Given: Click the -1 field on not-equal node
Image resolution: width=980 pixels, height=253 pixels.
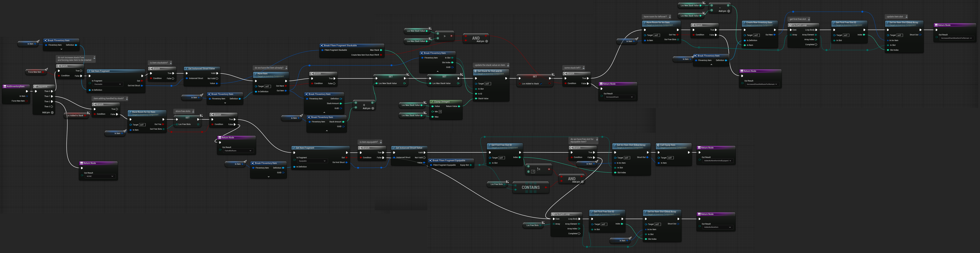Looking at the screenshot, I should pyautogui.click(x=533, y=172).
